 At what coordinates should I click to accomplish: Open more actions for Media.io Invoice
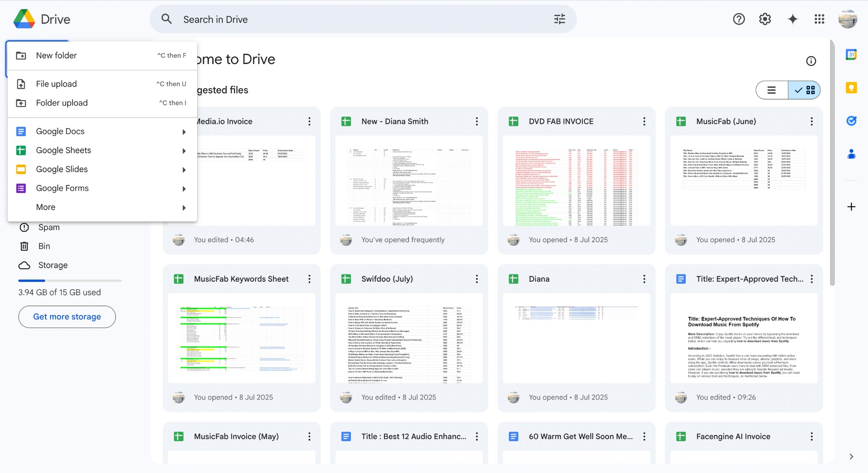pyautogui.click(x=309, y=121)
